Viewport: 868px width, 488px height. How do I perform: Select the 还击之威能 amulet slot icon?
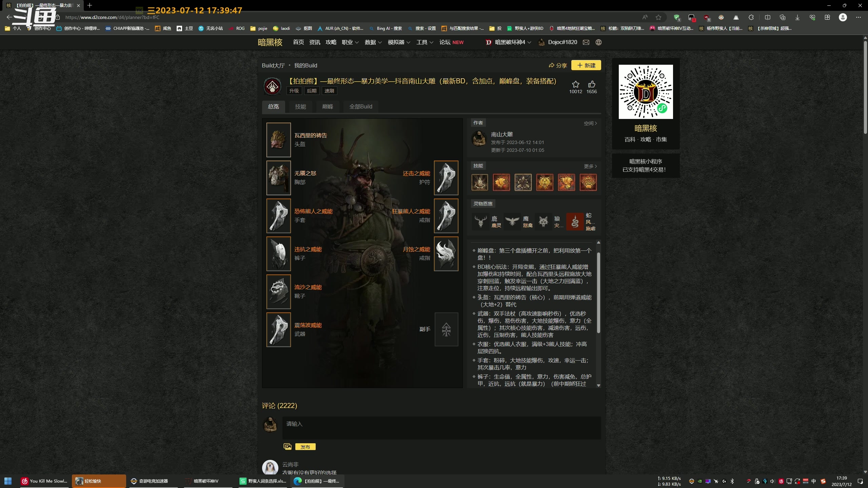click(x=446, y=178)
